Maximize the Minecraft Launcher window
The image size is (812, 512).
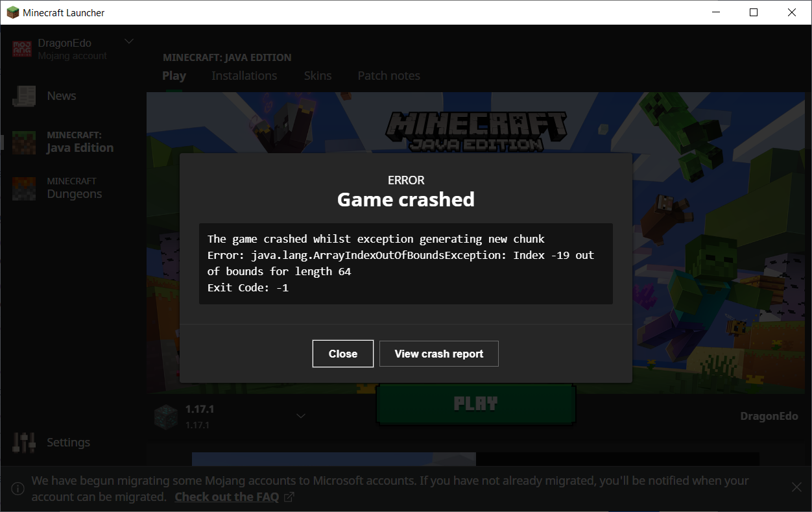pos(754,12)
